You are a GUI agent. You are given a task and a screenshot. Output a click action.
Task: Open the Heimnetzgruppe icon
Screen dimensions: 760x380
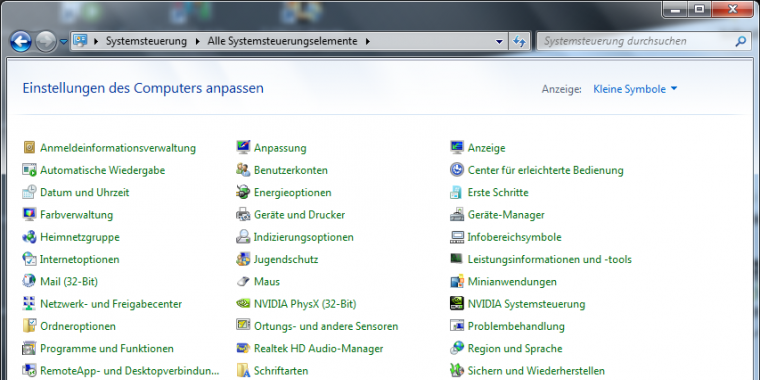click(x=30, y=237)
